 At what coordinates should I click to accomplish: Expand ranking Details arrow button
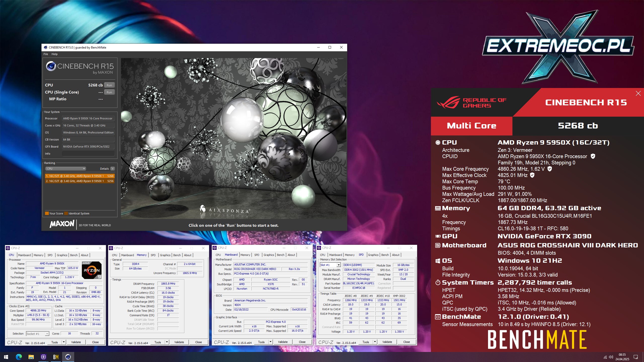113,169
